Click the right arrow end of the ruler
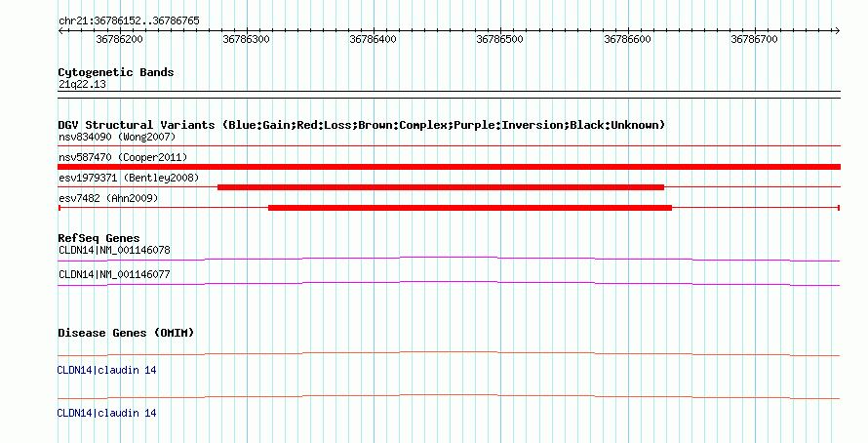The height and width of the screenshot is (443, 868). [x=837, y=31]
